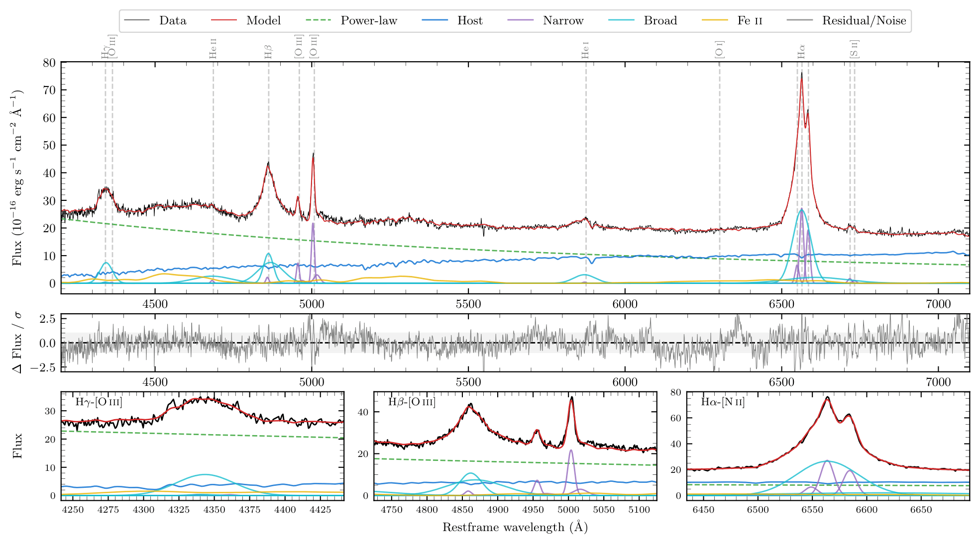Click the Power-law dashed green legend line
This screenshot has width=980, height=544.
coord(318,20)
